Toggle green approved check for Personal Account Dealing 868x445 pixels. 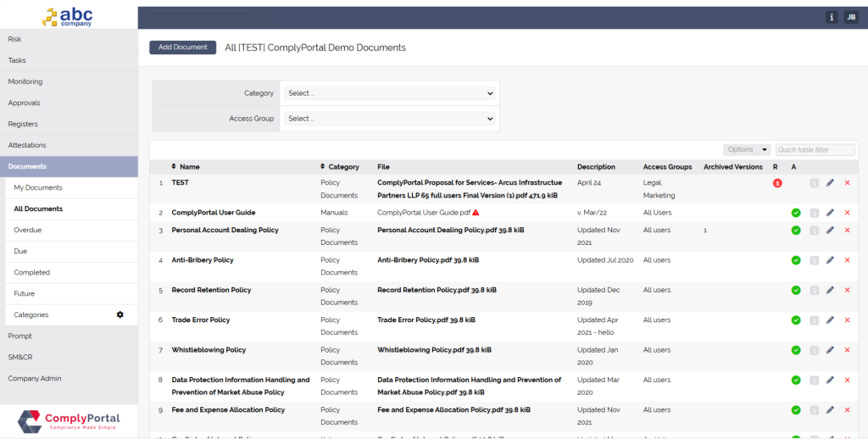(796, 231)
